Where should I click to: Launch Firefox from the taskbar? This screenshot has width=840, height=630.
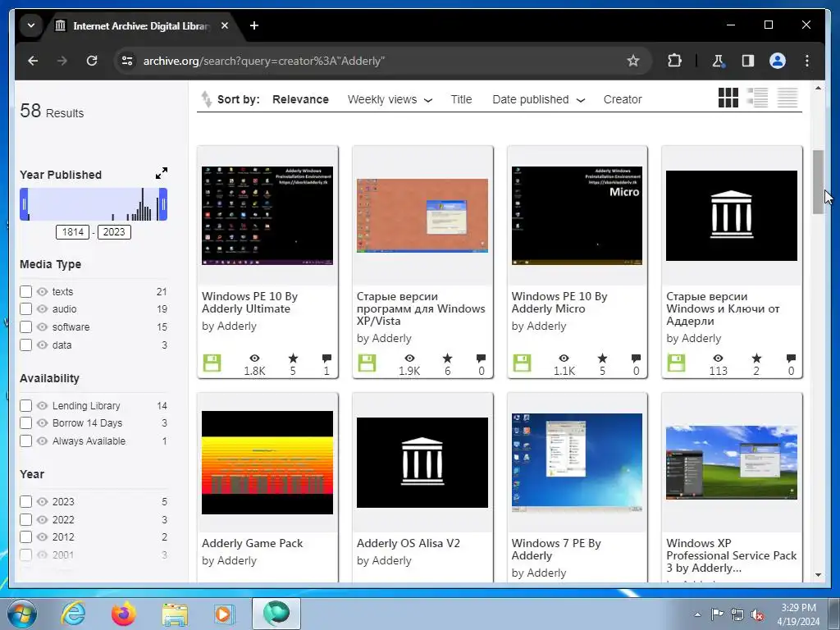point(124,614)
